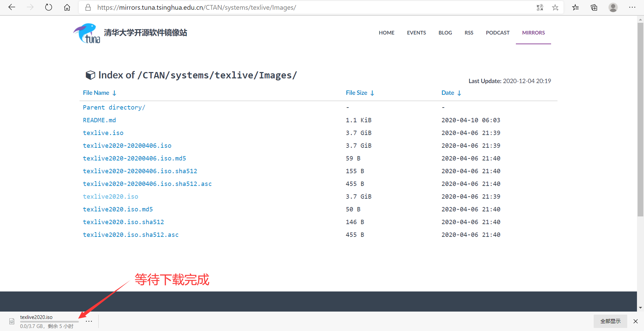Click the 全部显示 show all button
This screenshot has height=331, width=644.
pyautogui.click(x=610, y=321)
